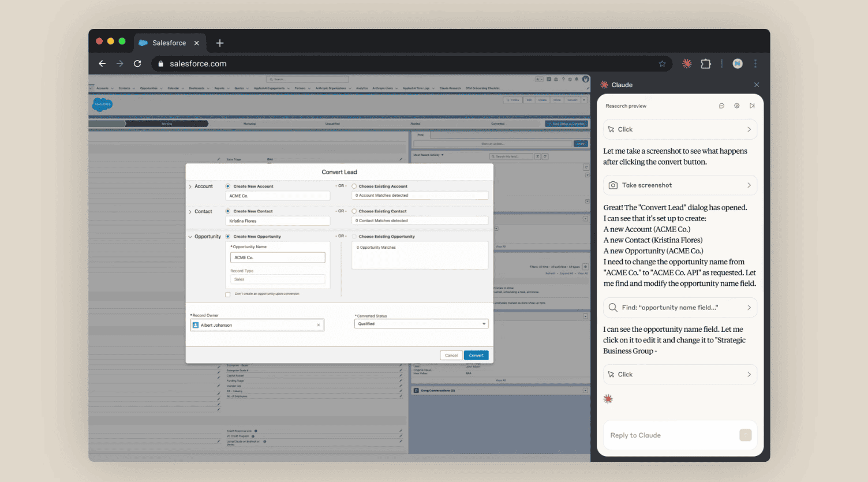The height and width of the screenshot is (482, 868).
Task: Bookmark this page with the star icon
Action: click(x=662, y=63)
